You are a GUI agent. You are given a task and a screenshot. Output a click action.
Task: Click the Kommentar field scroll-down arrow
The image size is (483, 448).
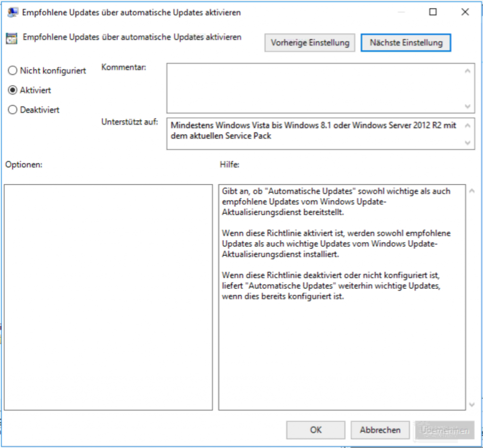pos(467,106)
